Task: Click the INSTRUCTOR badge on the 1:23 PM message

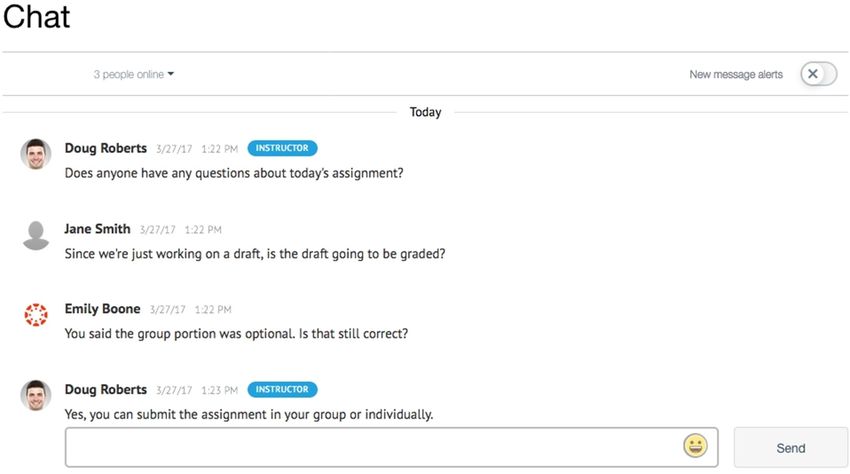Action: [282, 389]
